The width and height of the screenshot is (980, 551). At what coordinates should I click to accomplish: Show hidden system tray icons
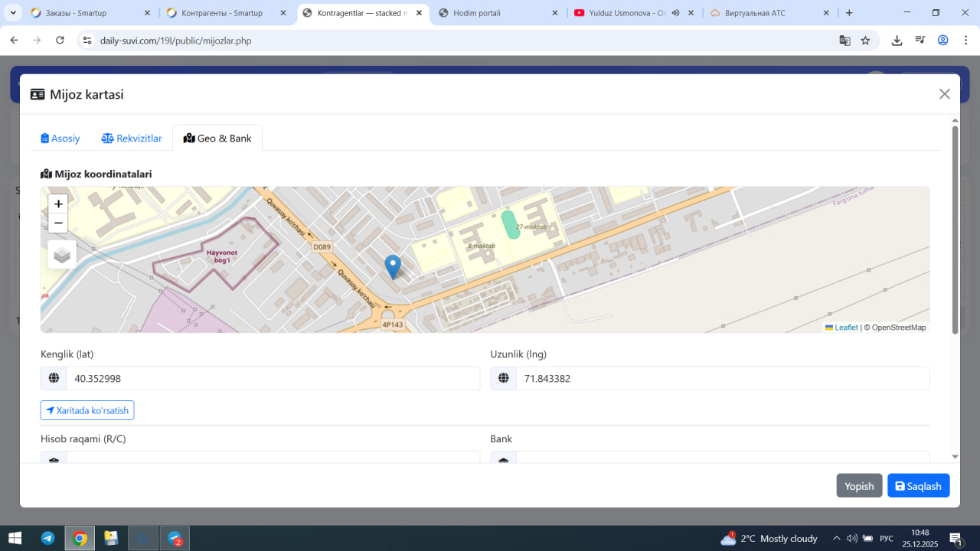(x=837, y=539)
